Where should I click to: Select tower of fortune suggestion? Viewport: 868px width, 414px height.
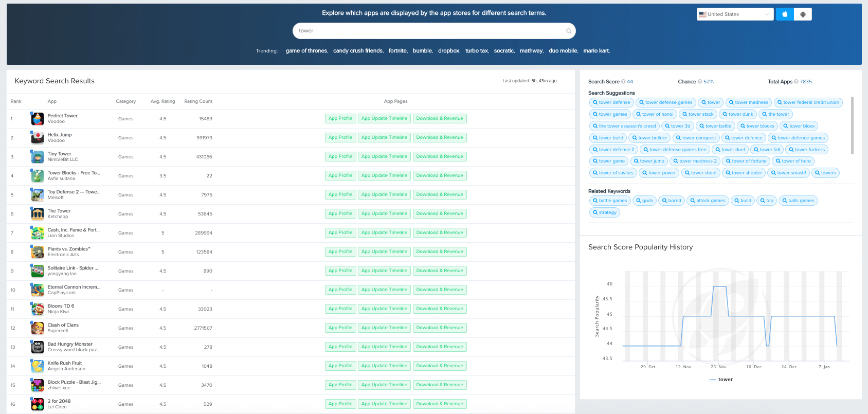746,161
